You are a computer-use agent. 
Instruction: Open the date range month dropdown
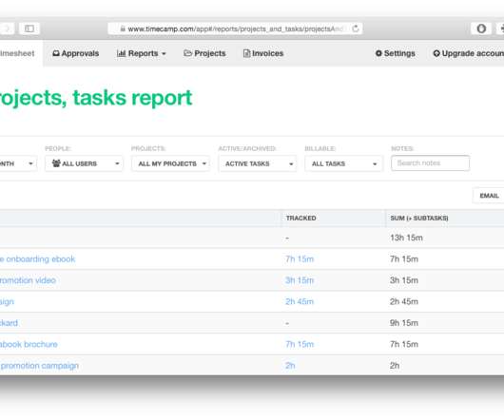18,163
